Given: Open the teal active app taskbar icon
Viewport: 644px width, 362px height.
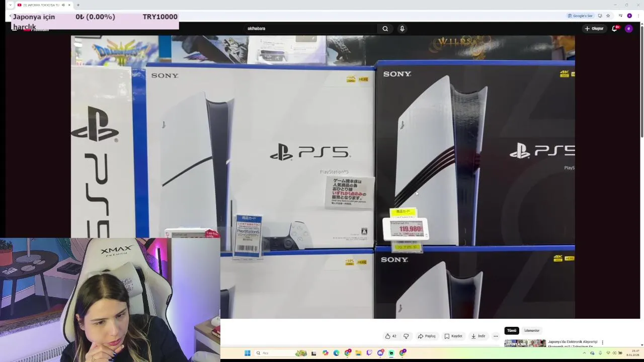Looking at the screenshot, I should 391,353.
